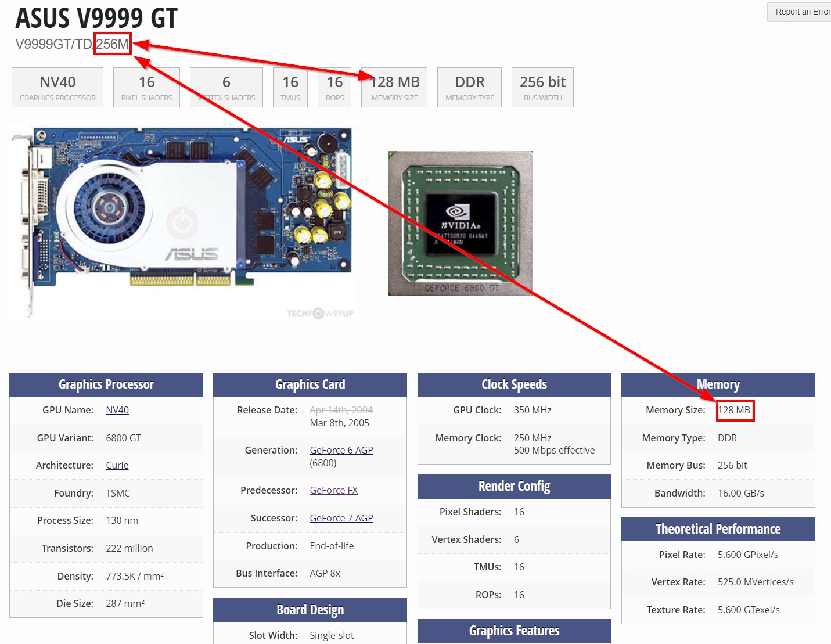The image size is (831, 644).
Task: Select the TMUs value "16" in Render Config
Action: point(519,567)
